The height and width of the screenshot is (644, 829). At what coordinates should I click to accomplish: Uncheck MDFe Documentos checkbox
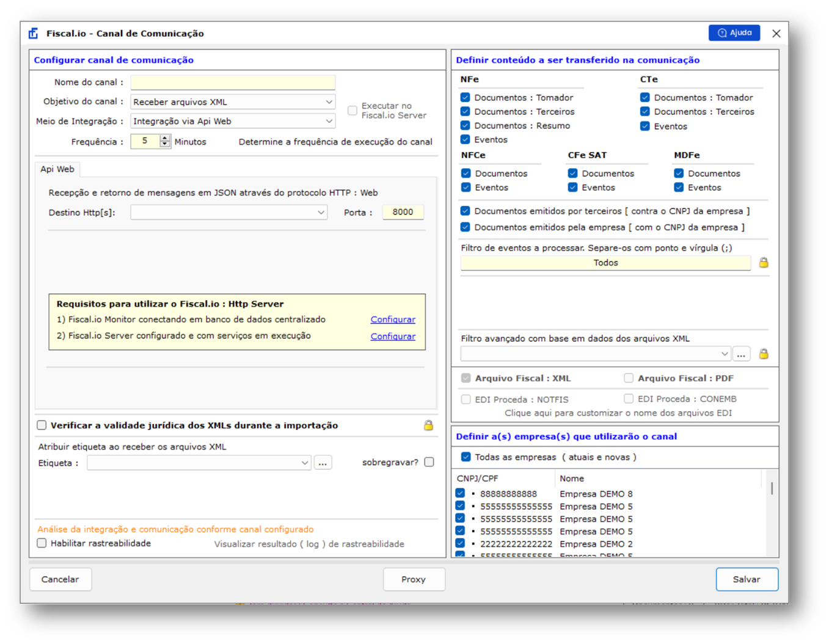[679, 174]
